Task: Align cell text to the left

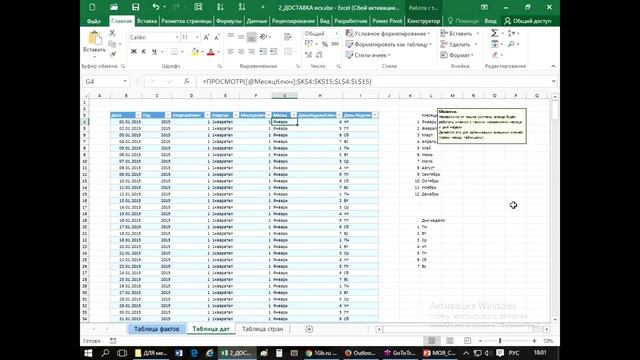Action: 231,51
